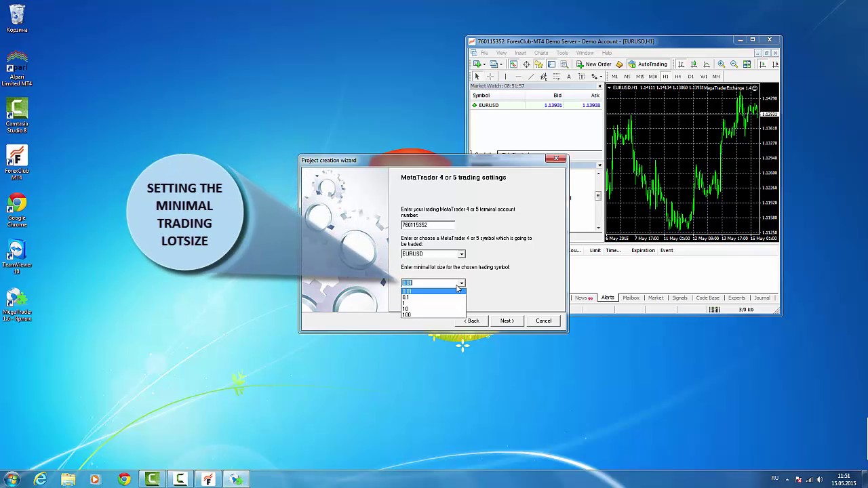The height and width of the screenshot is (488, 868).
Task: Select the Horizontal Line drawing tool
Action: pyautogui.click(x=518, y=77)
